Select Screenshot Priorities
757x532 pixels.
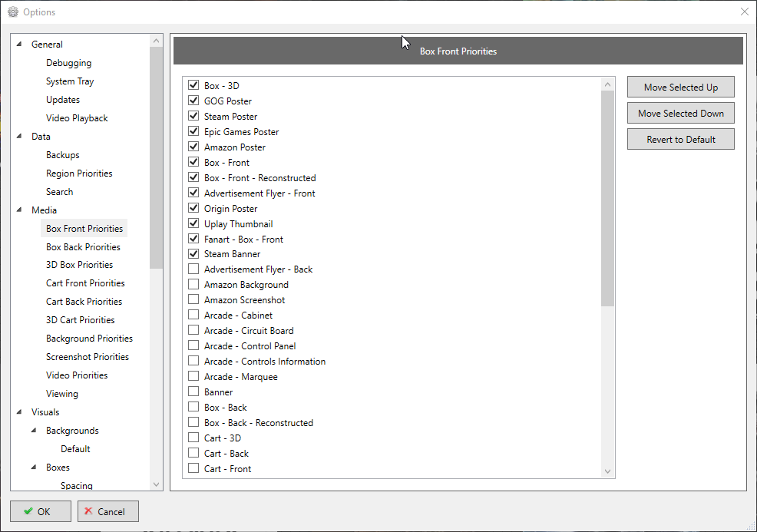88,357
